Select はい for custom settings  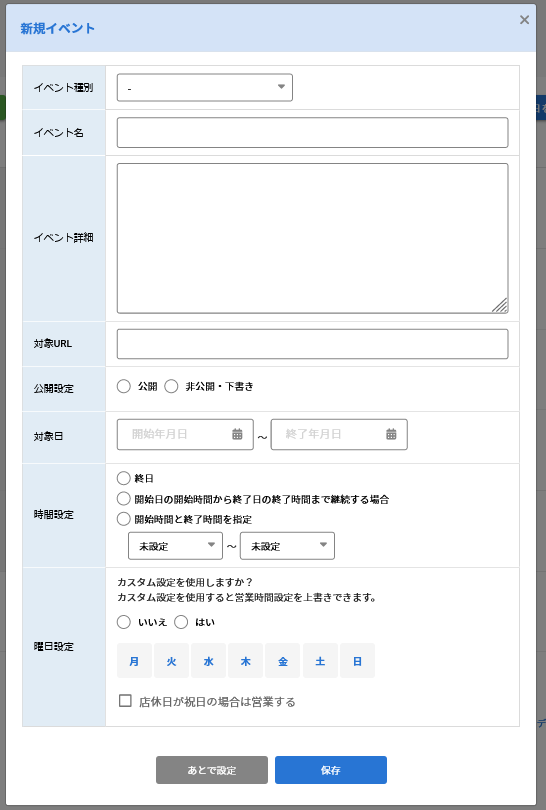click(x=181, y=622)
